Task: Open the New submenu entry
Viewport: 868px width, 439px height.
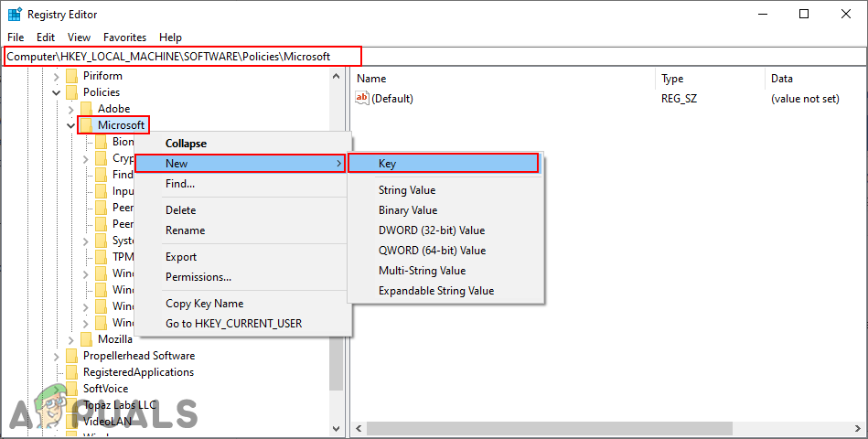Action: point(241,164)
